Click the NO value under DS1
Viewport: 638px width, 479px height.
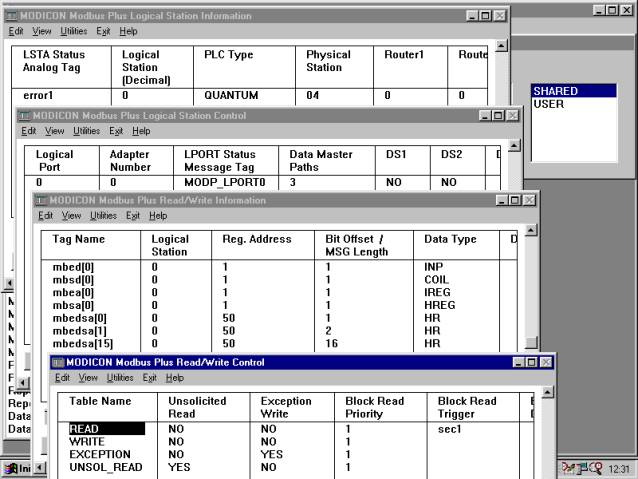pyautogui.click(x=394, y=182)
